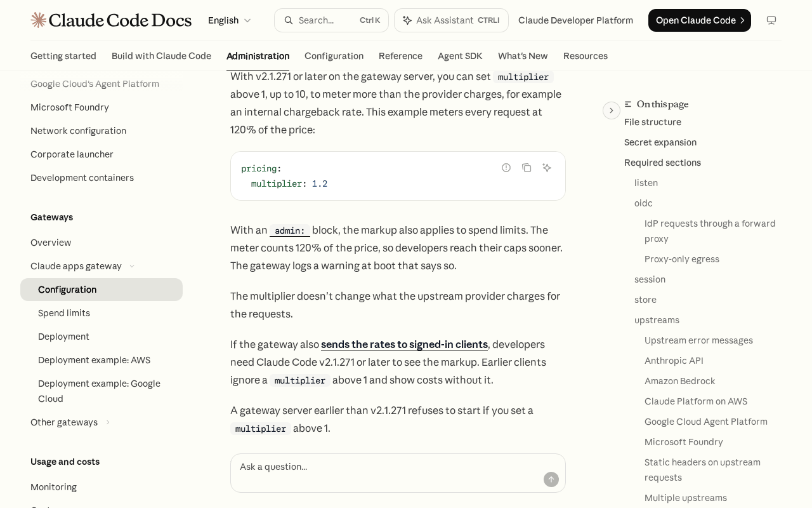
Task: Jump to oidc section
Action: 643,203
